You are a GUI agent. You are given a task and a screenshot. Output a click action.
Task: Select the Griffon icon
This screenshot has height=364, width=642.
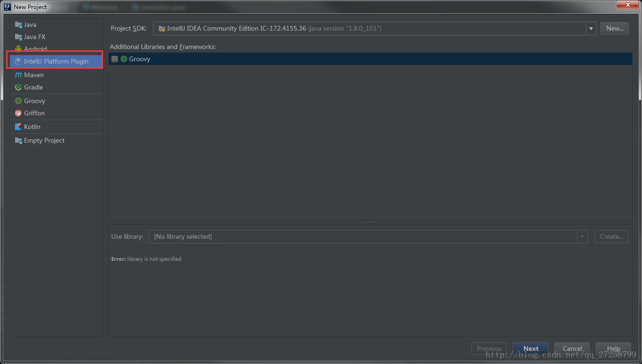click(x=18, y=113)
